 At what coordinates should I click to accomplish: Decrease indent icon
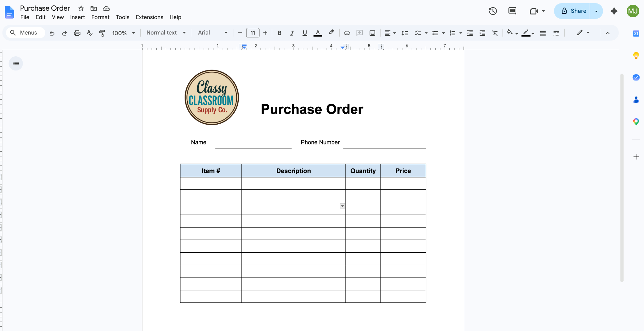pos(470,33)
